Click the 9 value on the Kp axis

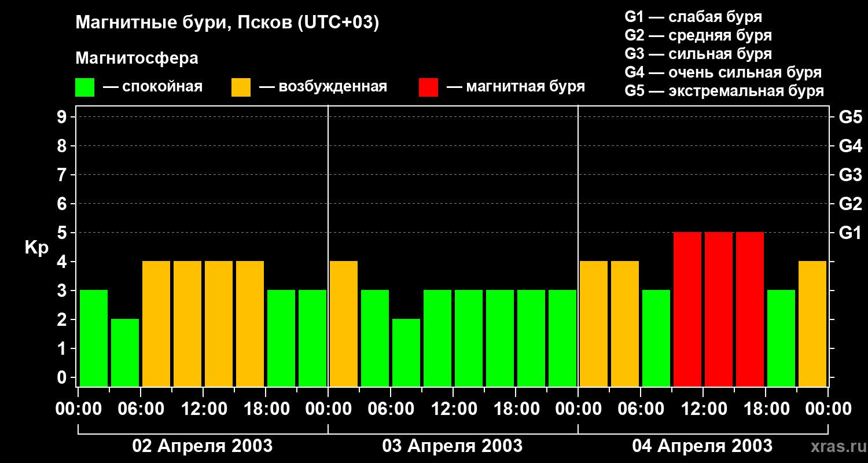(63, 117)
